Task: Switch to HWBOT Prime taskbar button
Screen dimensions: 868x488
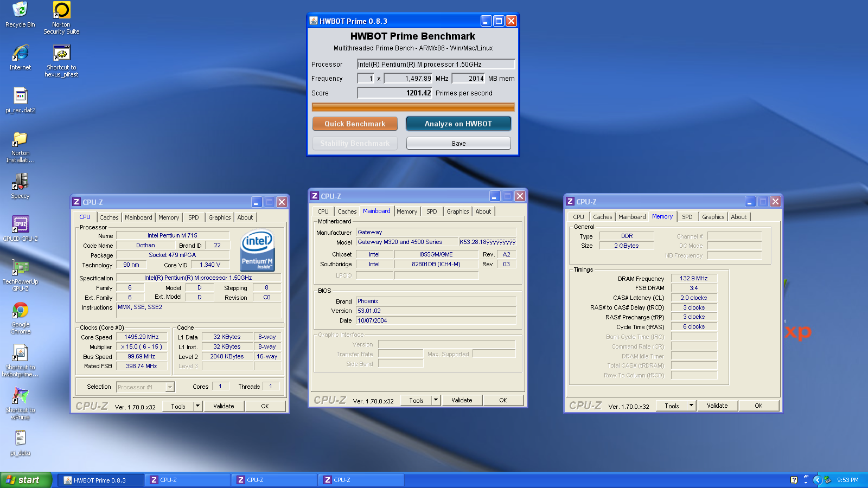Action: pos(101,480)
